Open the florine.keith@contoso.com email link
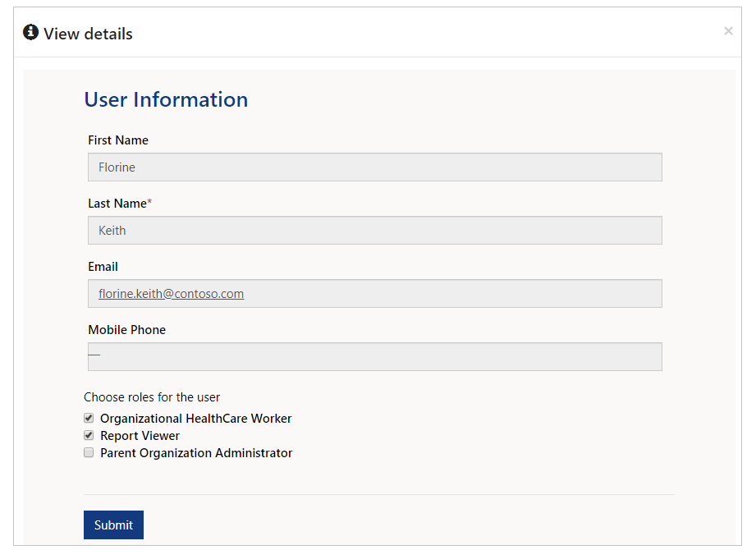Image resolution: width=756 pixels, height=559 pixels. [172, 294]
